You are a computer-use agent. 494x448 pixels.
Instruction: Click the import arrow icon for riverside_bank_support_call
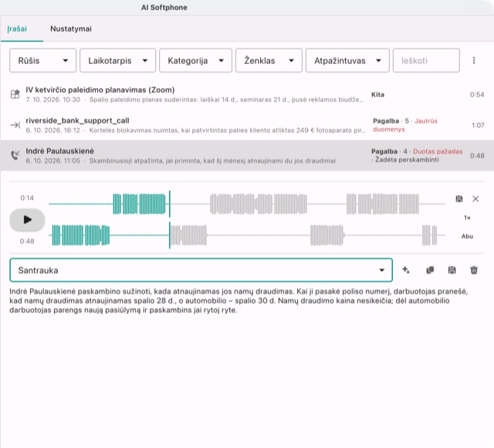pyautogui.click(x=15, y=125)
